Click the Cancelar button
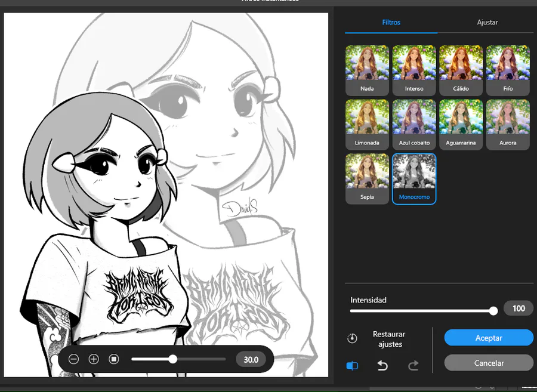Viewport: 537px width, 392px height. pos(489,363)
